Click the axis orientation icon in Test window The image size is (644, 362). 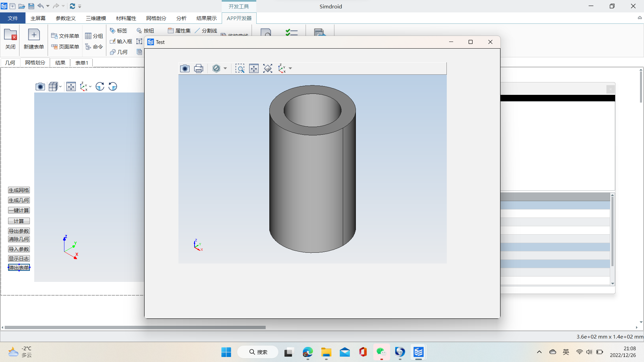tap(282, 69)
